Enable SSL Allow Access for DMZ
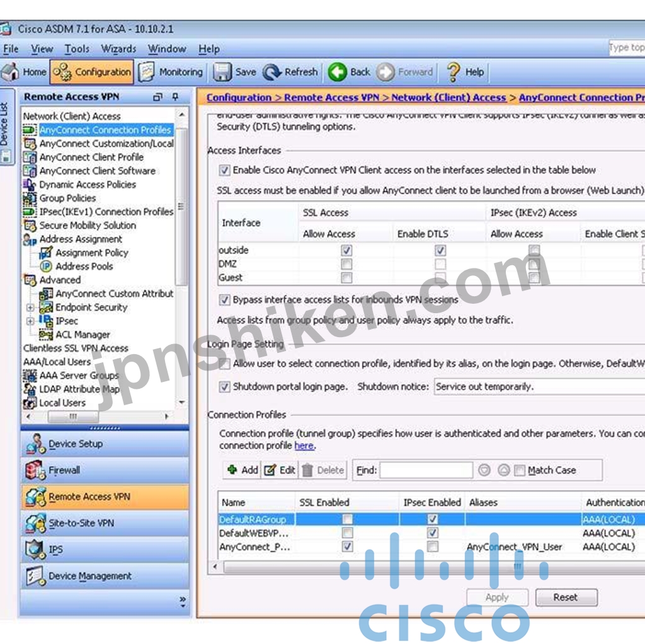645x644 pixels. (347, 264)
